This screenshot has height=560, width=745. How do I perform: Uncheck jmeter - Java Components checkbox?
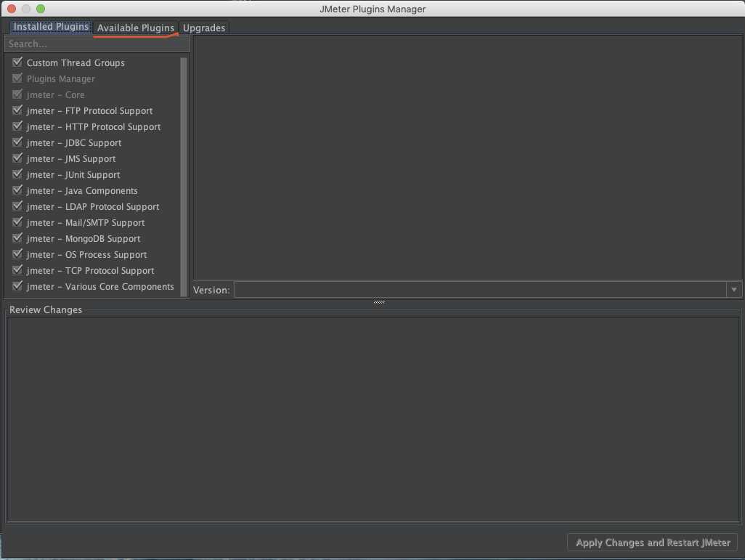17,190
